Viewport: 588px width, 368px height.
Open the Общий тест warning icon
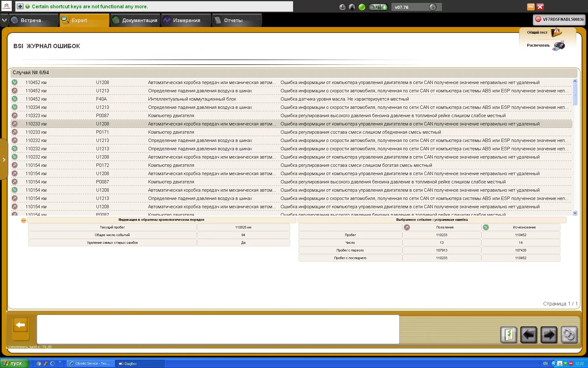556,32
